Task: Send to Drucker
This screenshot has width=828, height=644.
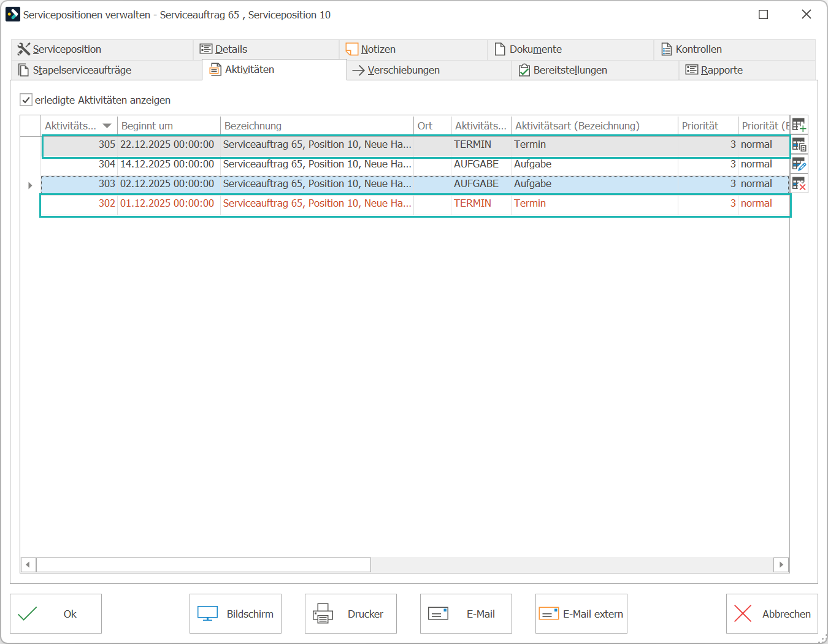Action: click(x=351, y=613)
